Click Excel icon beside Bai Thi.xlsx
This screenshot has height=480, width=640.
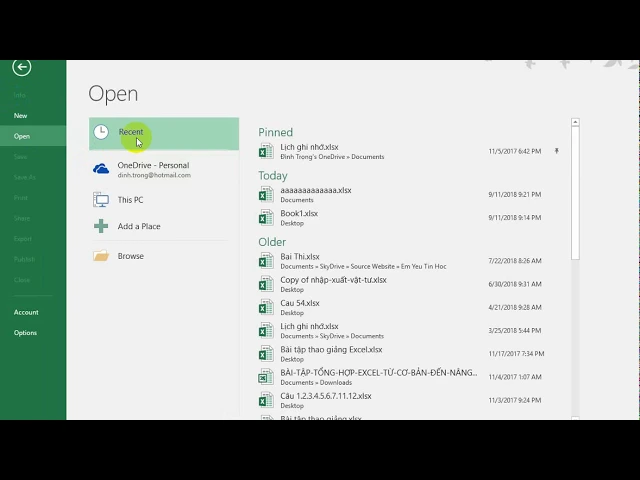[265, 261]
